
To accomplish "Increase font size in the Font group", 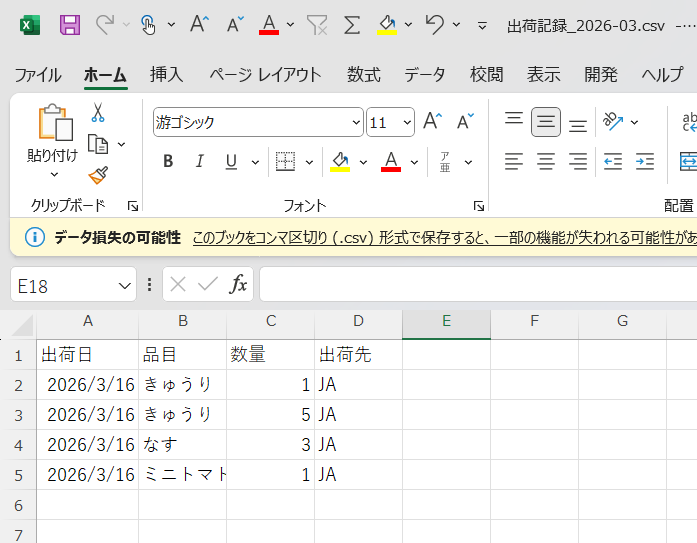I will pyautogui.click(x=433, y=121).
